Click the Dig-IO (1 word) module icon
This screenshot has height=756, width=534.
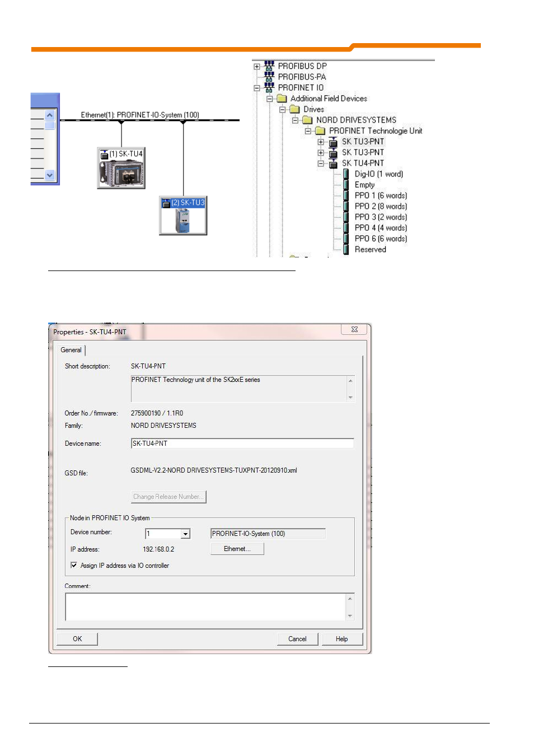[x=346, y=174]
